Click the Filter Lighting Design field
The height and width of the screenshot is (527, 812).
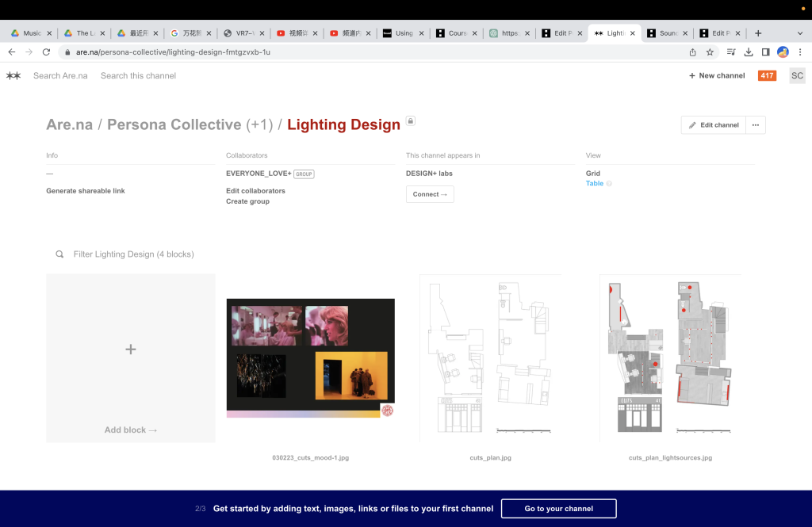(x=133, y=254)
